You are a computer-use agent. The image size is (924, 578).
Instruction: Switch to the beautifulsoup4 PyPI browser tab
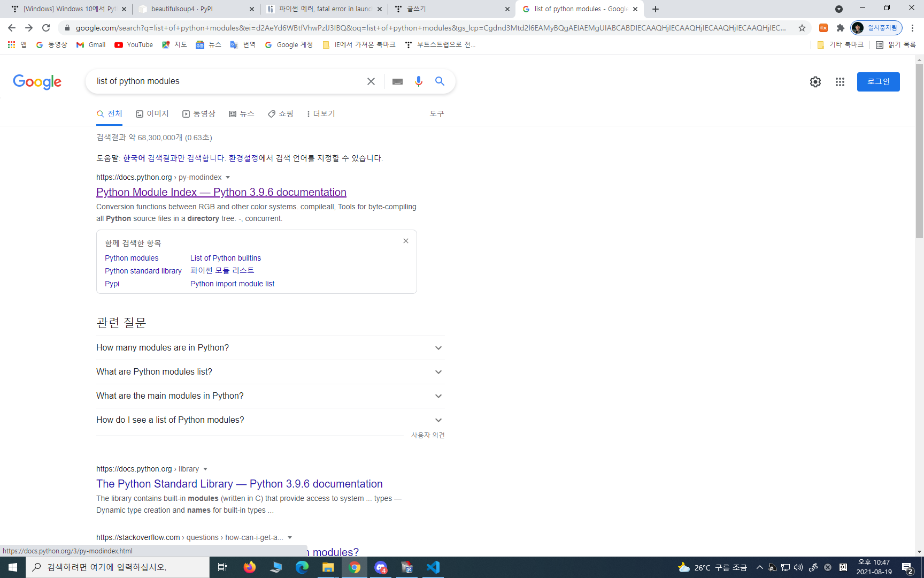(195, 9)
